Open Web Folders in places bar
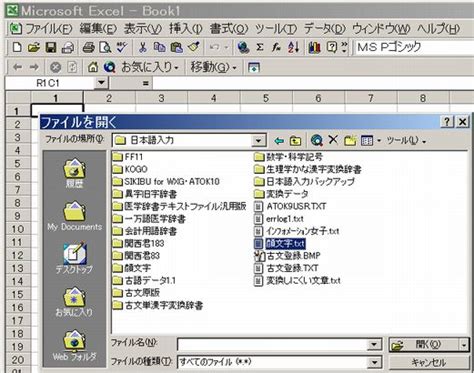Image resolution: width=474 pixels, height=373 pixels. point(74,345)
